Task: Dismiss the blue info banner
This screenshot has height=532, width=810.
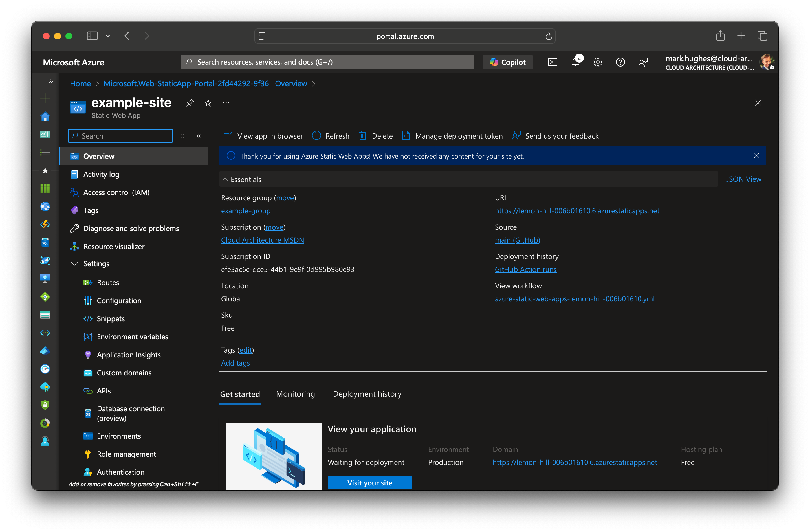Action: (x=756, y=156)
